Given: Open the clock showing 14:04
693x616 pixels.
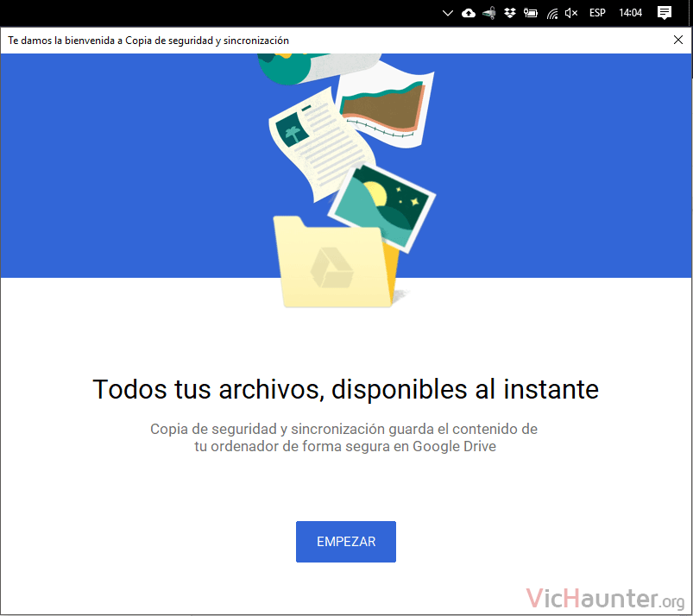Looking at the screenshot, I should 630,13.
